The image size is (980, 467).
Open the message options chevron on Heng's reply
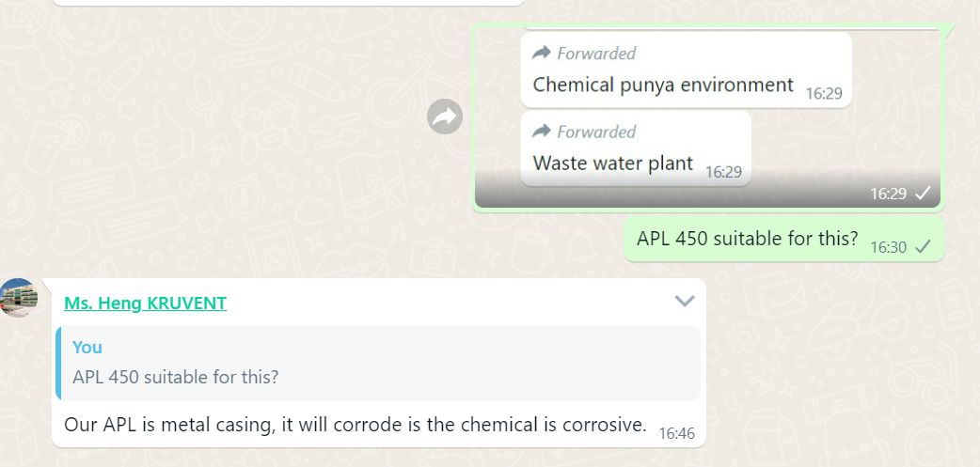685,301
